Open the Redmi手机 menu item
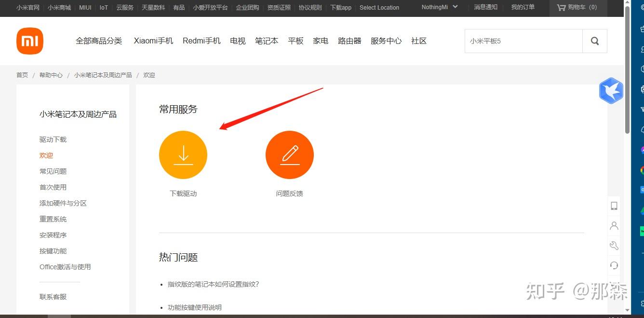 pos(201,41)
